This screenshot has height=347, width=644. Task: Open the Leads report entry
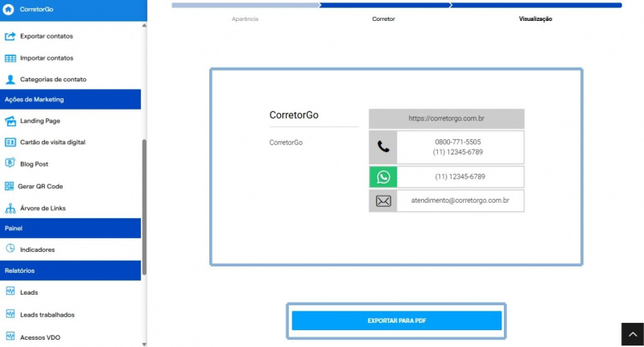(29, 292)
